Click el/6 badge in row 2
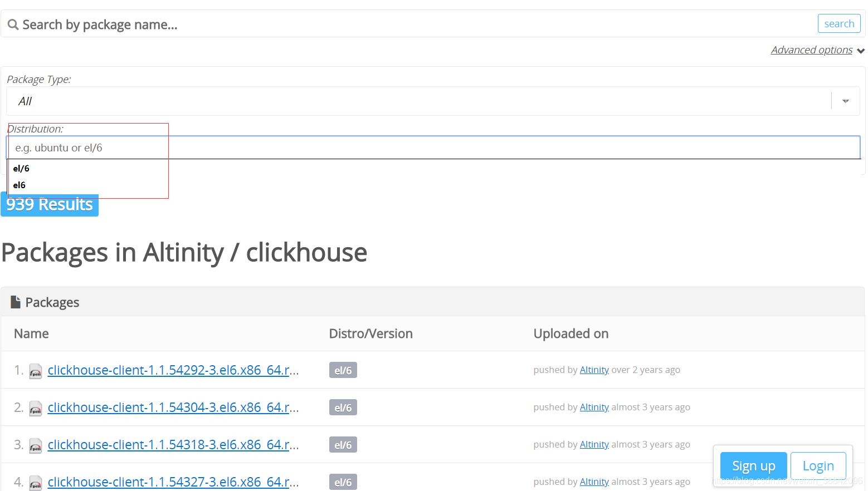The height and width of the screenshot is (491, 868). tap(343, 407)
